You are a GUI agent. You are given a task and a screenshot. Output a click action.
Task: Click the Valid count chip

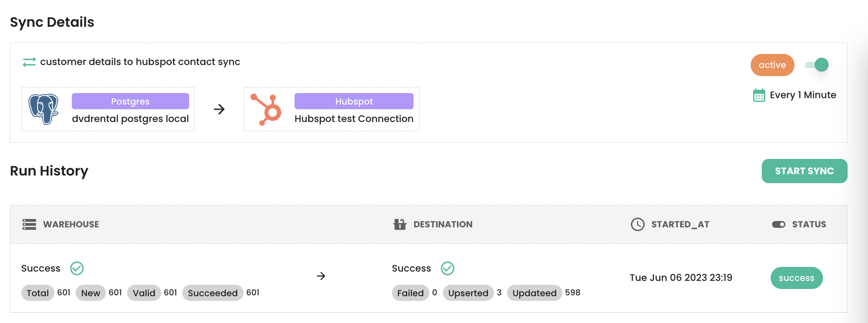144,293
